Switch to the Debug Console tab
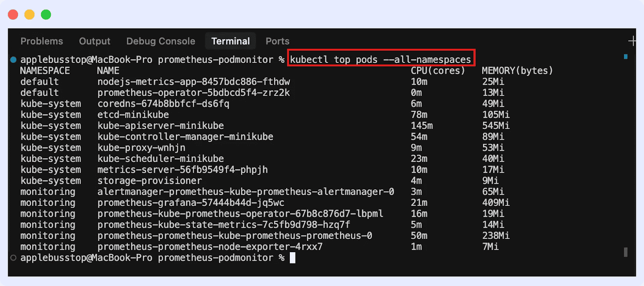The height and width of the screenshot is (286, 644). (161, 41)
